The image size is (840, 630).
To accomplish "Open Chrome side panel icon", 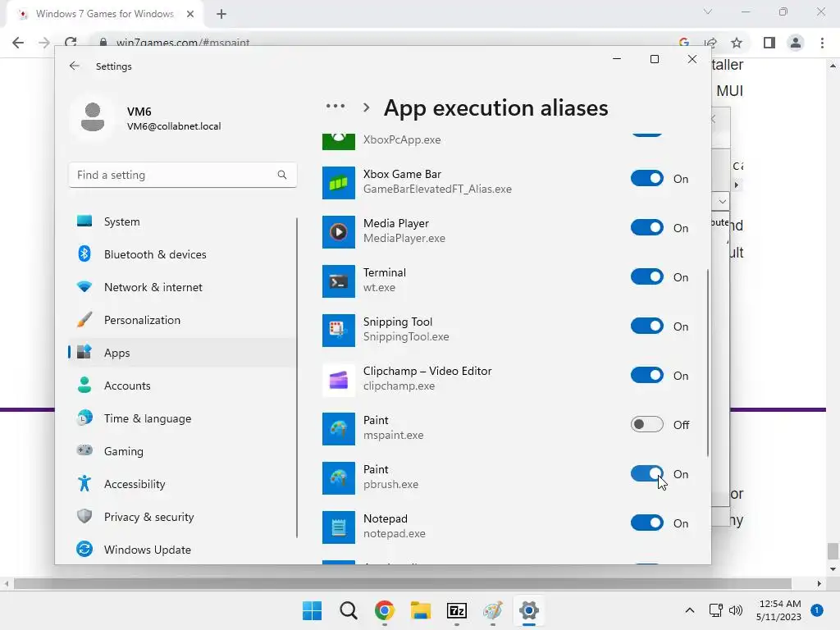I will click(x=769, y=43).
